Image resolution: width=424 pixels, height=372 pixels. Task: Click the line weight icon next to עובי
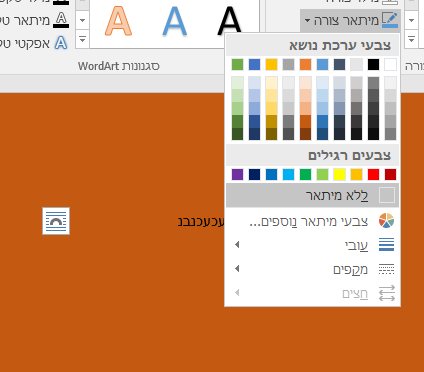click(387, 245)
